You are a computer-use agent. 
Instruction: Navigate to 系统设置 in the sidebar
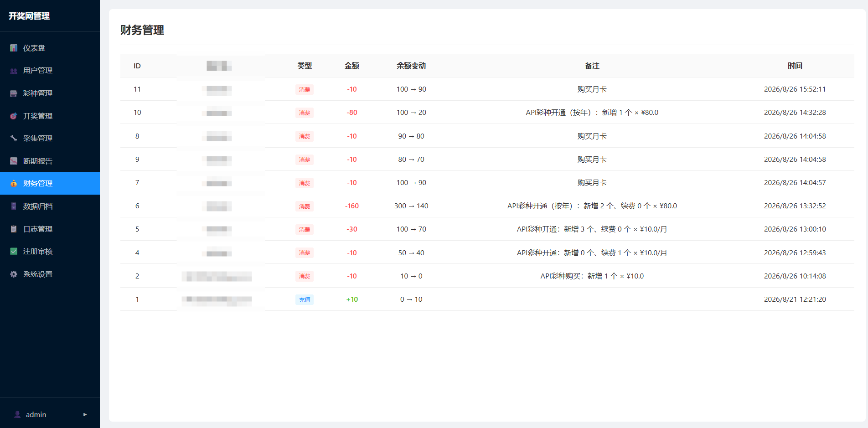click(x=50, y=274)
